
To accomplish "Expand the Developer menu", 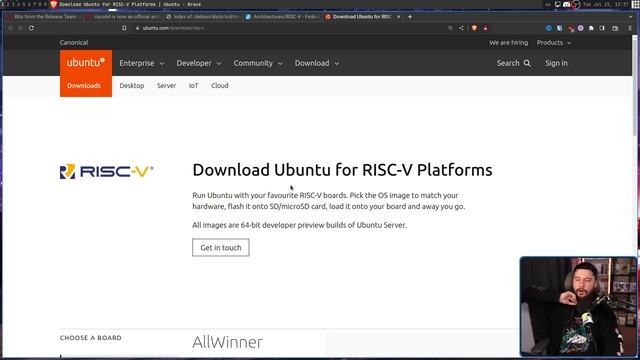I will [199, 63].
